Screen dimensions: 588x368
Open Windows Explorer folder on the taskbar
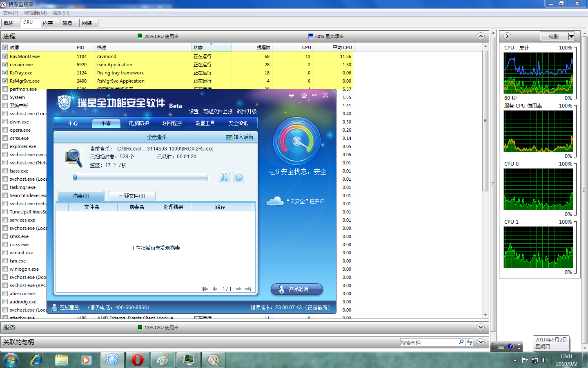click(61, 360)
